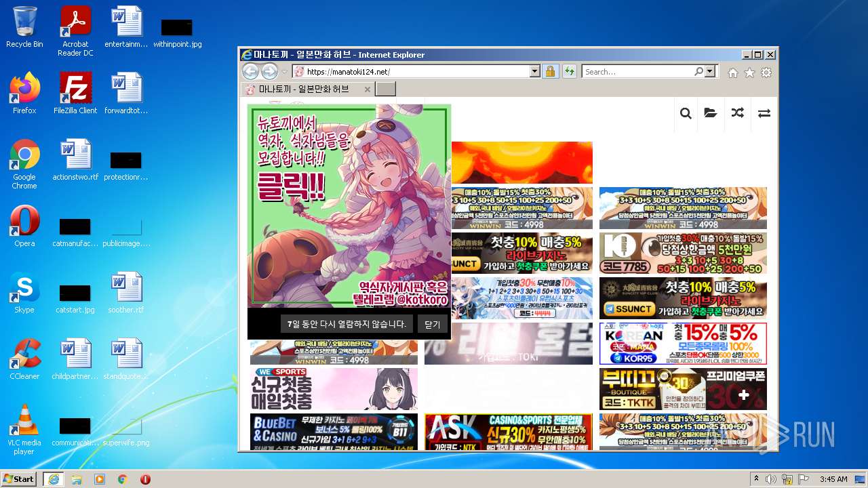Click the site open-folder icon
868x488 pixels.
click(711, 113)
